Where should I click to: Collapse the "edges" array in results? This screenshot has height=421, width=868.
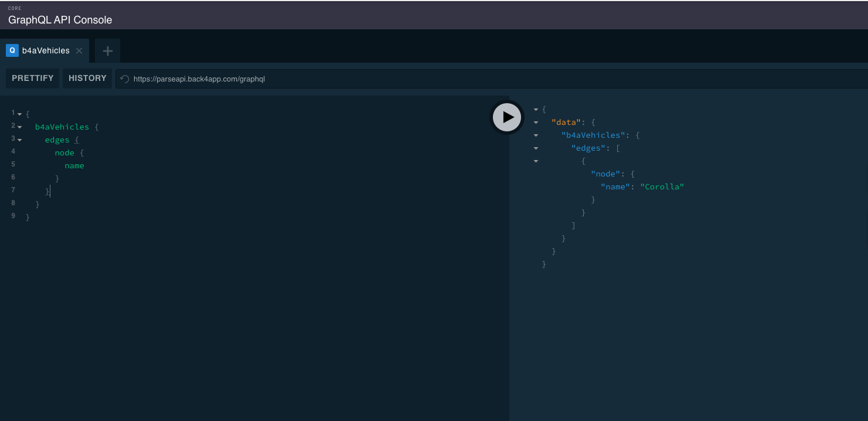click(x=536, y=148)
